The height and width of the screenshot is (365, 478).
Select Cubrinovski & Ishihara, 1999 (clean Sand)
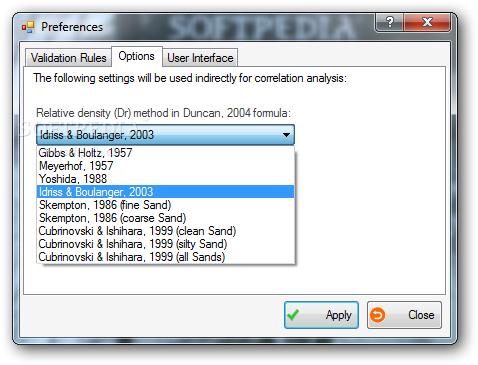[x=165, y=231]
